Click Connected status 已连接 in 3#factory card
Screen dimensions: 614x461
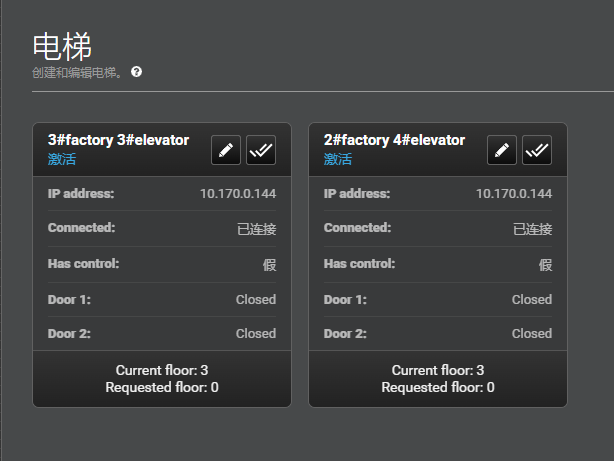pos(256,229)
